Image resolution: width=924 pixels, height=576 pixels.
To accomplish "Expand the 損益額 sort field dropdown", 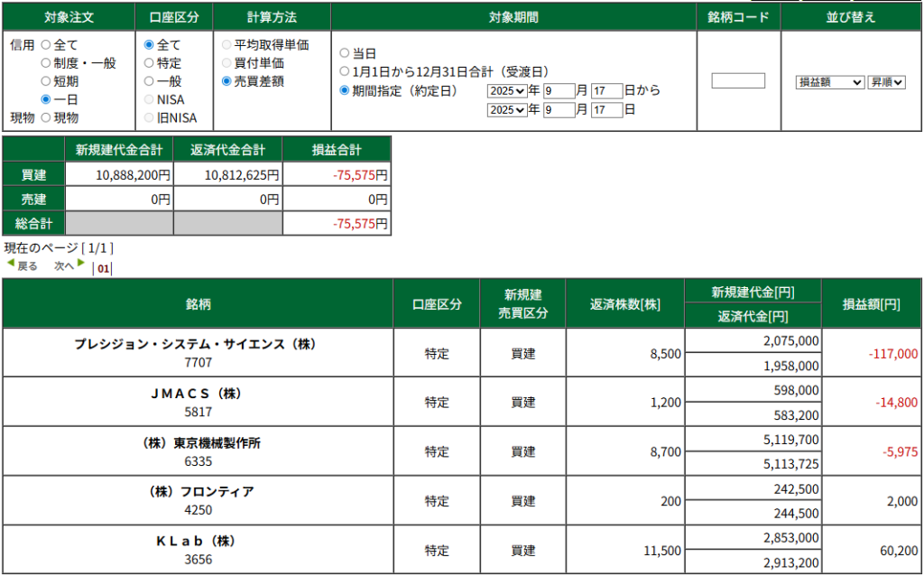I will click(x=829, y=82).
